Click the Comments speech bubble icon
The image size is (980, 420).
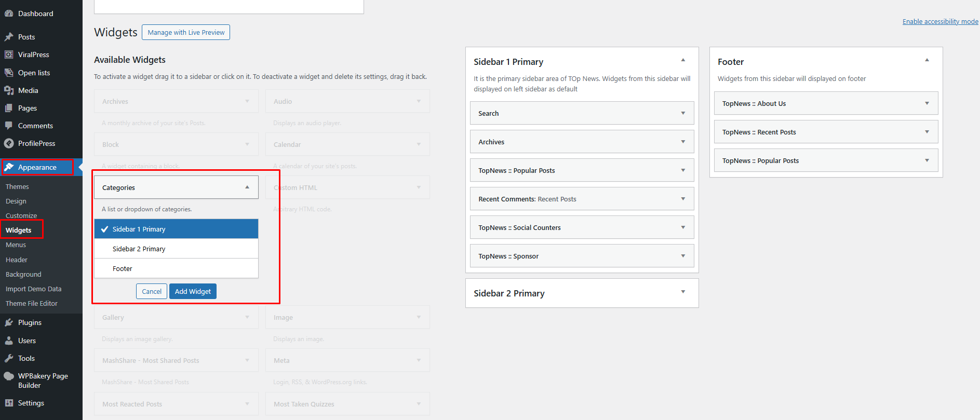tap(9, 126)
